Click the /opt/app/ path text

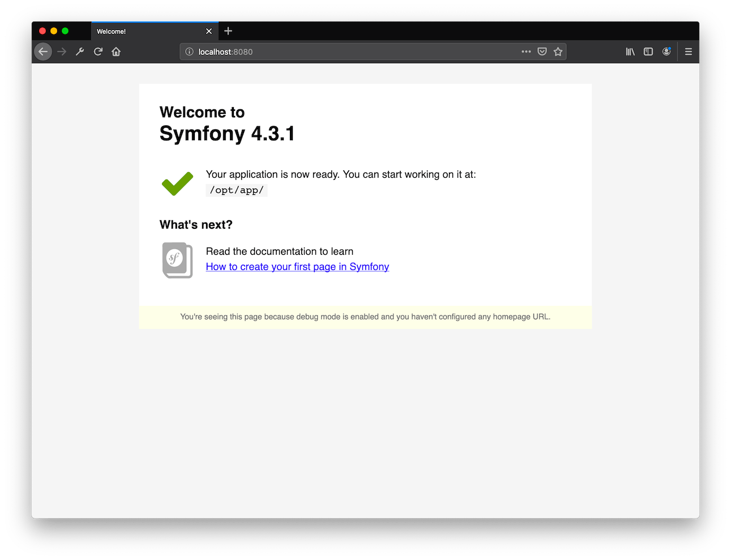(x=237, y=190)
